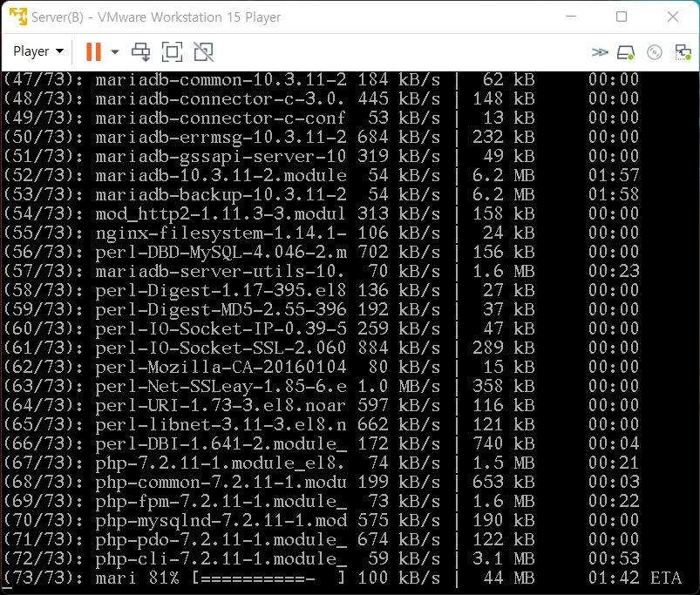Click the 884 kB/s speed value
The width and height of the screenshot is (700, 595).
coord(399,348)
